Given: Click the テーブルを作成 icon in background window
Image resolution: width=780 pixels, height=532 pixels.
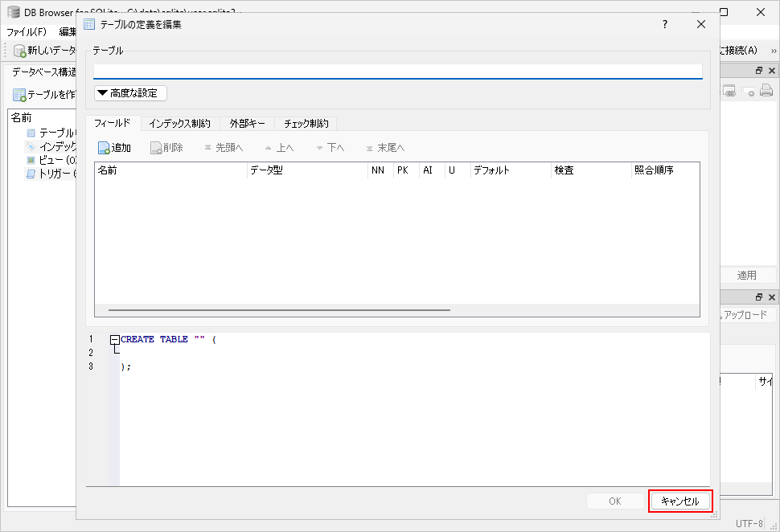Looking at the screenshot, I should pyautogui.click(x=19, y=95).
